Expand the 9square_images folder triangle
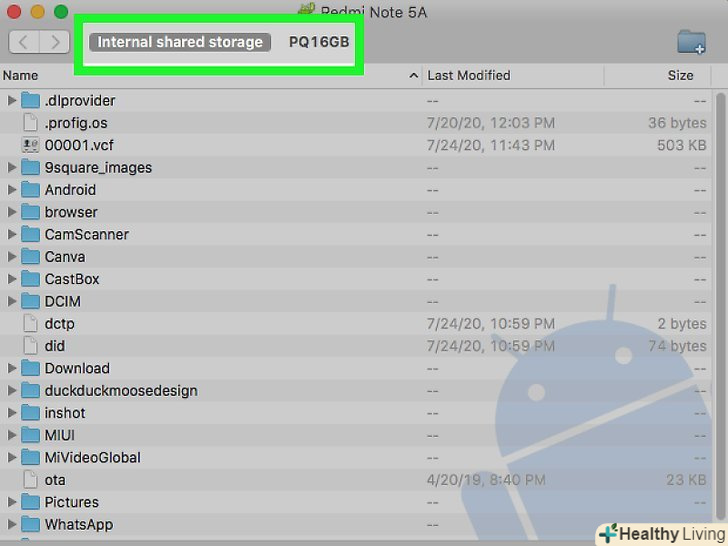This screenshot has height=546, width=728. 12,167
